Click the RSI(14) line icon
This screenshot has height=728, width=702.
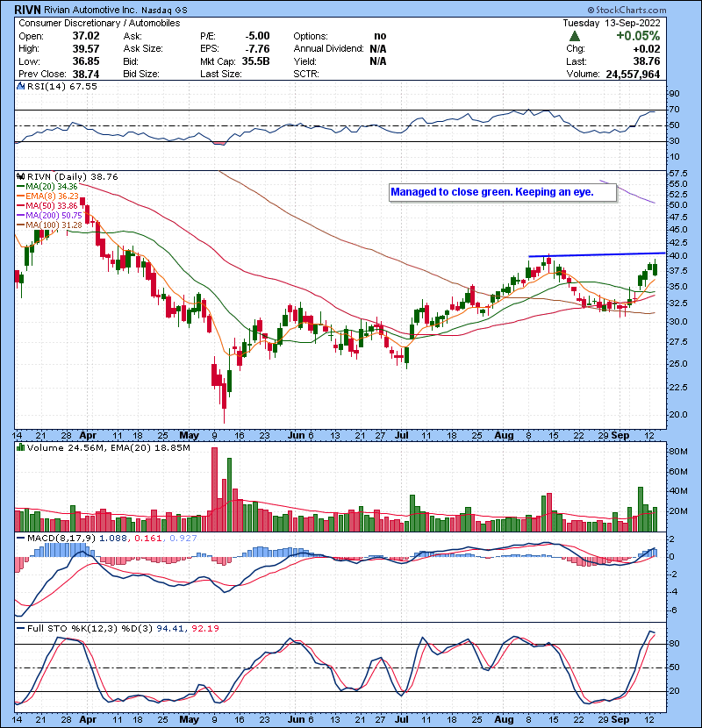pos(21,86)
